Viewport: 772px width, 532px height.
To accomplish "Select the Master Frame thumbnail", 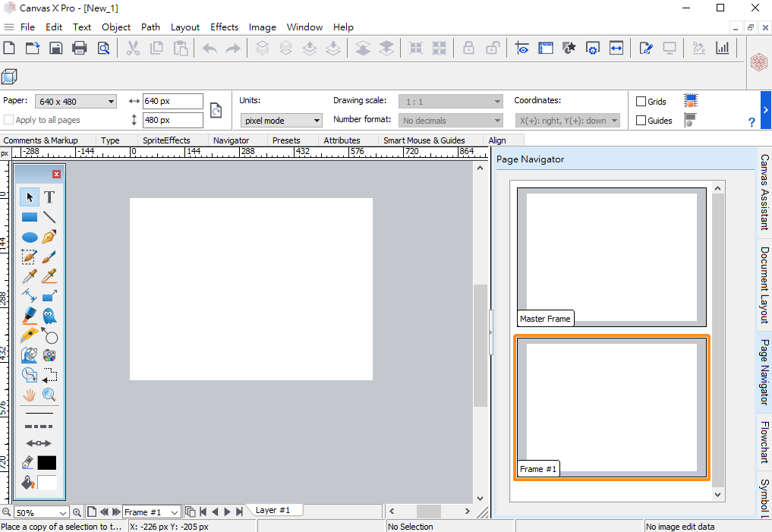I will [612, 257].
